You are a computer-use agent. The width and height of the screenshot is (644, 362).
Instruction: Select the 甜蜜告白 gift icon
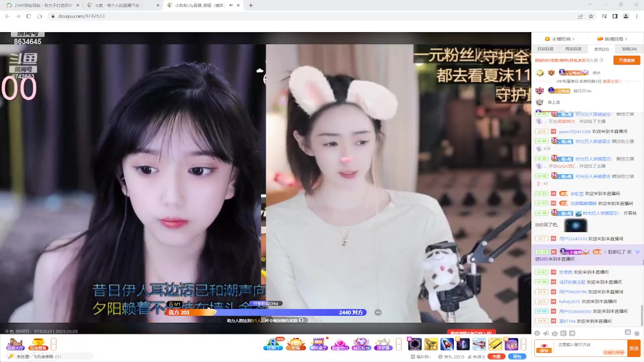point(340,345)
